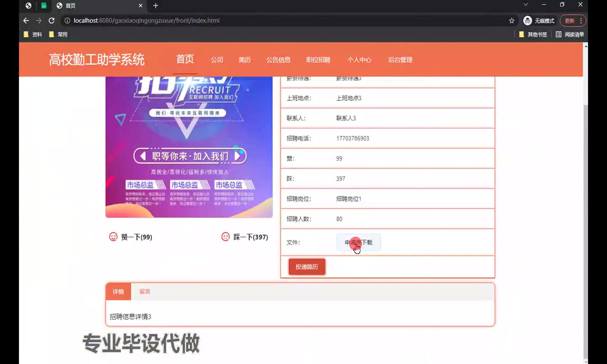The width and height of the screenshot is (607, 364).
Task: Click the 联系人3 value
Action: click(x=346, y=118)
